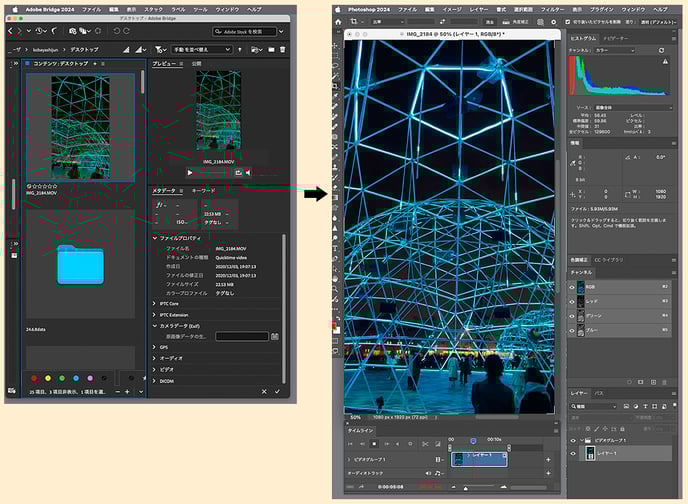The width and height of the screenshot is (688, 504).
Task: Click the play button in Bridge preview
Action: point(190,172)
